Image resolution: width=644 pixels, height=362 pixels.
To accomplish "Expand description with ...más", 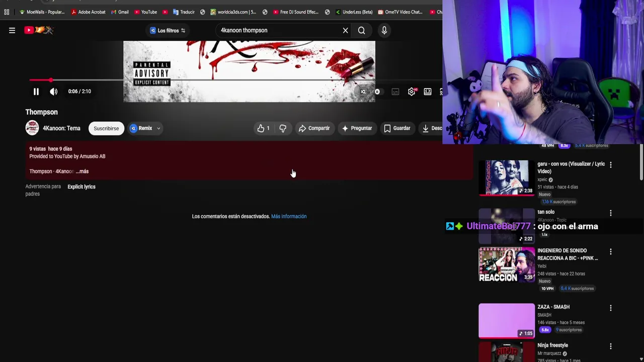I will (82, 171).
